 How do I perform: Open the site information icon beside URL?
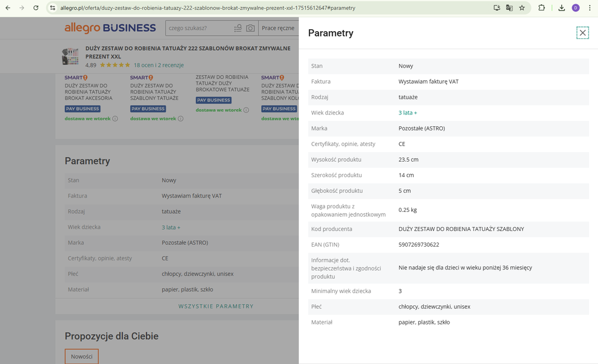pyautogui.click(x=53, y=8)
